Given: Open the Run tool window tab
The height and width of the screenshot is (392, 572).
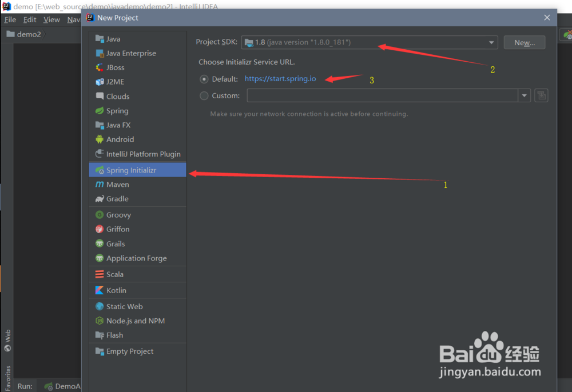Looking at the screenshot, I should pos(25,386).
